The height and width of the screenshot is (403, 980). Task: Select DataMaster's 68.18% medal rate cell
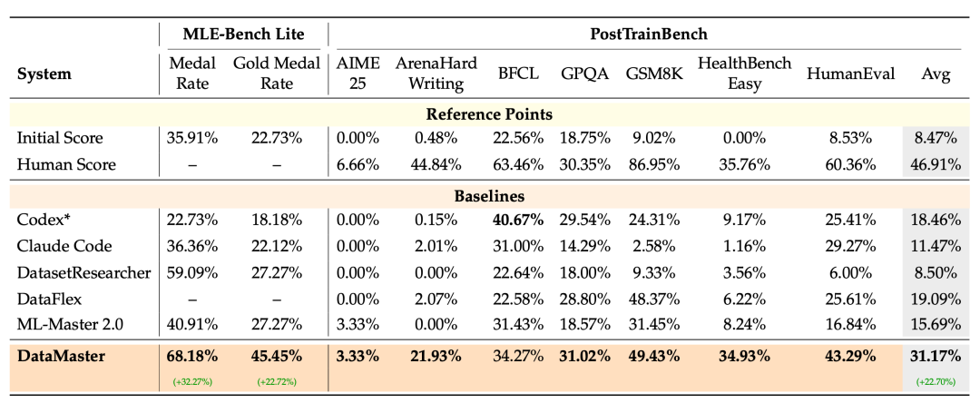pyautogui.click(x=192, y=357)
